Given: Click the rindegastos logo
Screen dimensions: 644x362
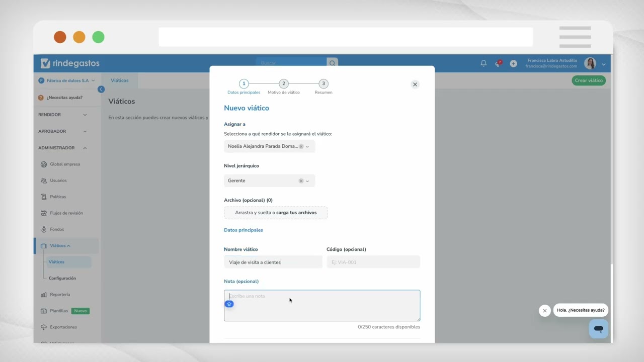Looking at the screenshot, I should click(x=70, y=63).
